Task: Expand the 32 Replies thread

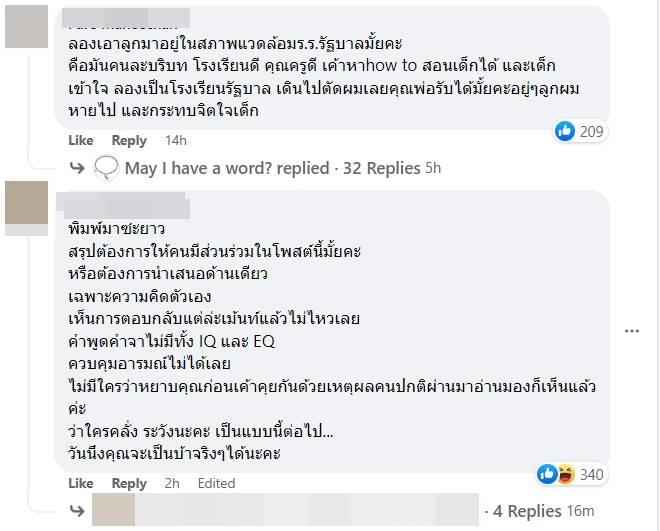Action: click(381, 168)
